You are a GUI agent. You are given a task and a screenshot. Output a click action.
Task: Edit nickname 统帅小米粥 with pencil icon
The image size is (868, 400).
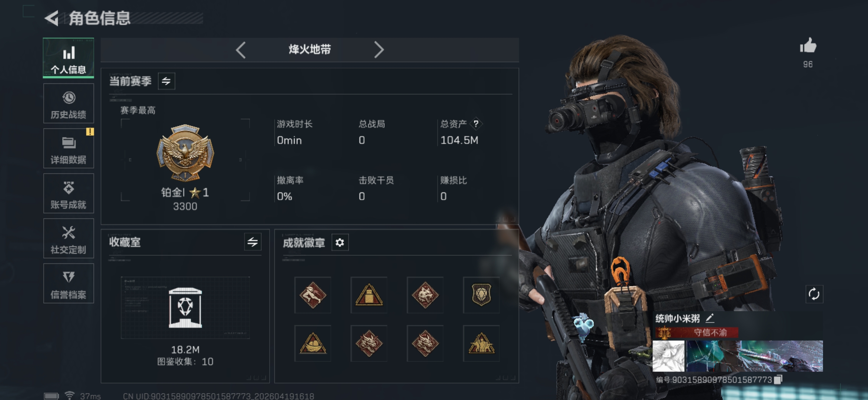[710, 318]
